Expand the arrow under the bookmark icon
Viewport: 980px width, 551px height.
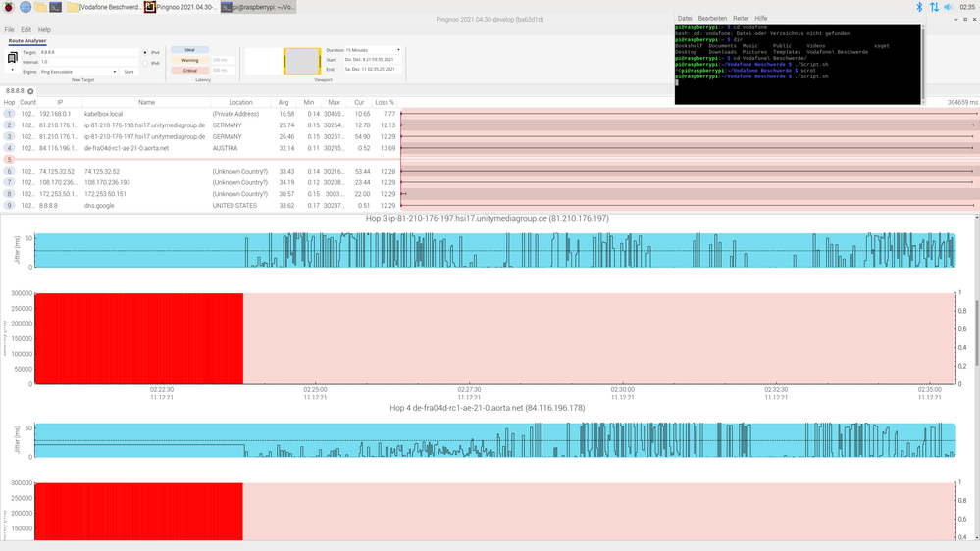pos(13,70)
